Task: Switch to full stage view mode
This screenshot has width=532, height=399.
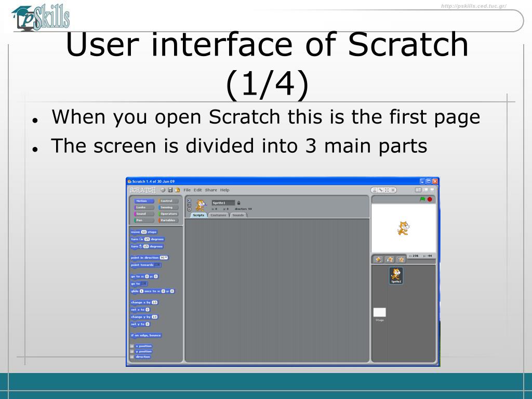Action: (x=425, y=190)
